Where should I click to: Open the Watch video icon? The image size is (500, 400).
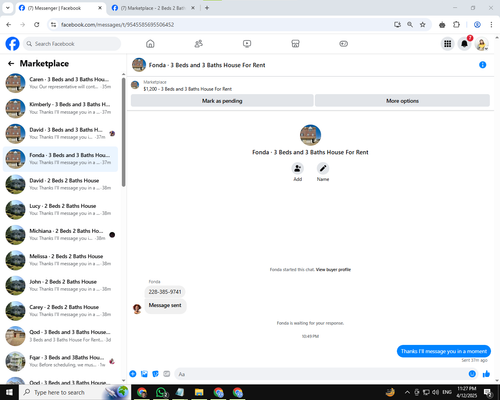[x=247, y=44]
